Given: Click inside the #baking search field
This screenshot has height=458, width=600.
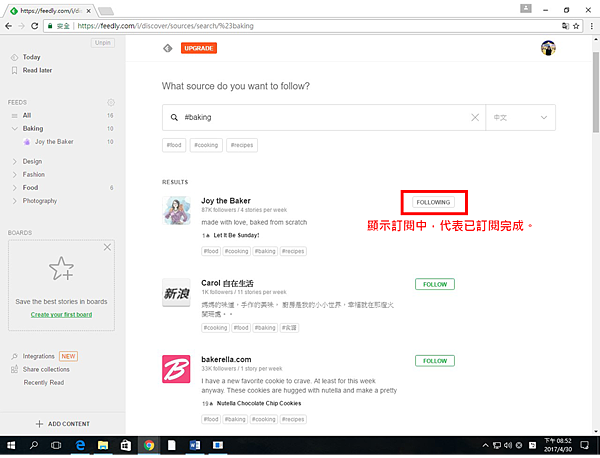Looking at the screenshot, I should coord(323,117).
